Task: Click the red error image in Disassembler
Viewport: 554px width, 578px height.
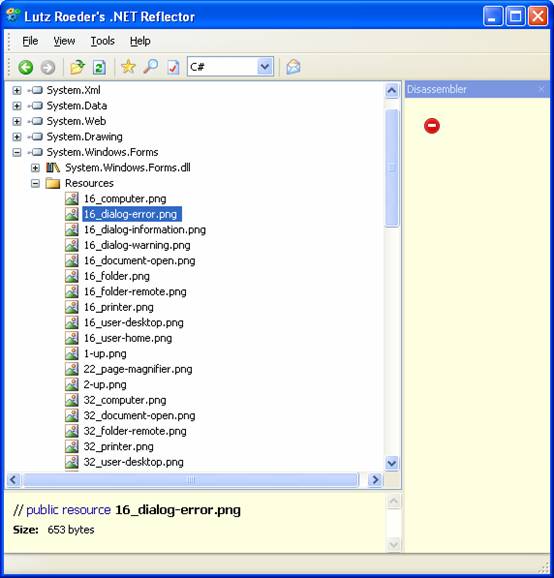Action: (x=432, y=126)
